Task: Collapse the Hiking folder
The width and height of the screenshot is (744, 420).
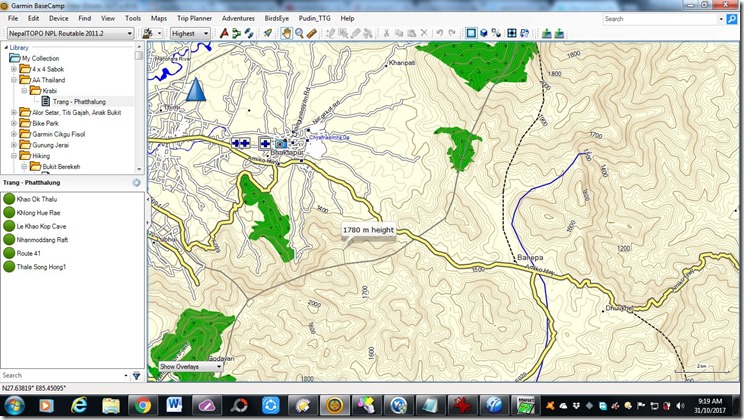Action: pyautogui.click(x=14, y=156)
